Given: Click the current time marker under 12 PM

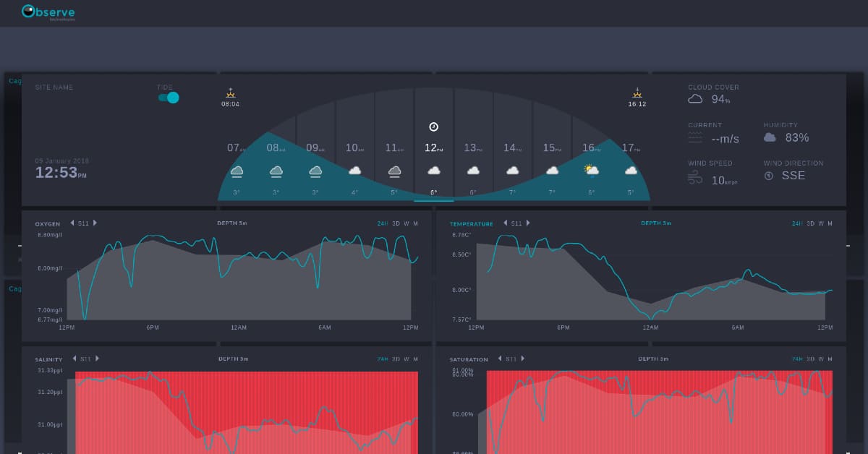Looking at the screenshot, I should point(433,200).
